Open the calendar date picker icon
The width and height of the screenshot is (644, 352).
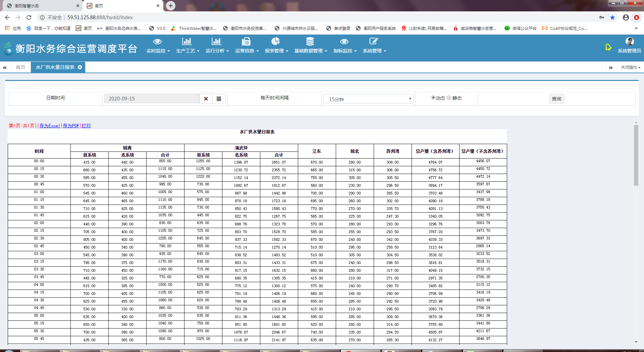[x=219, y=99]
